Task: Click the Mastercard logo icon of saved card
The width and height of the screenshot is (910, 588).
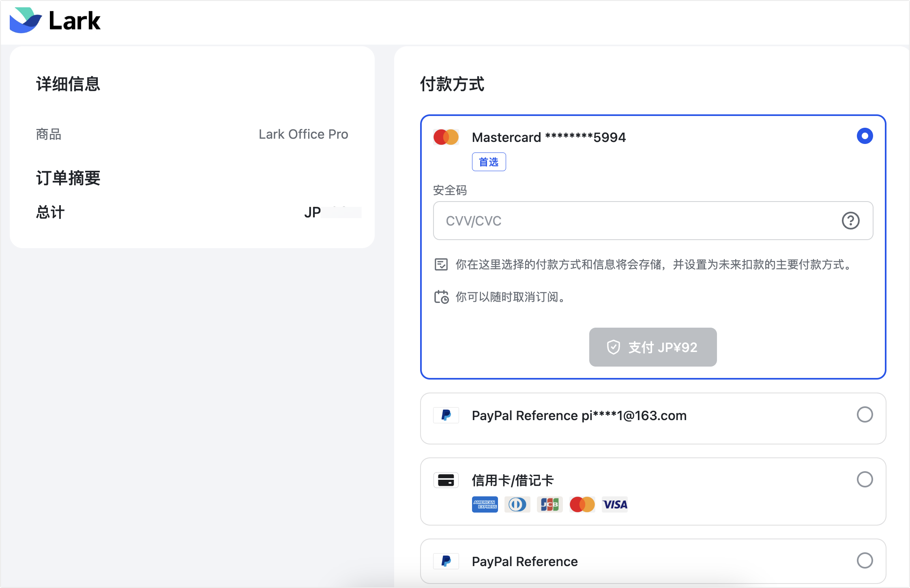Action: point(446,137)
